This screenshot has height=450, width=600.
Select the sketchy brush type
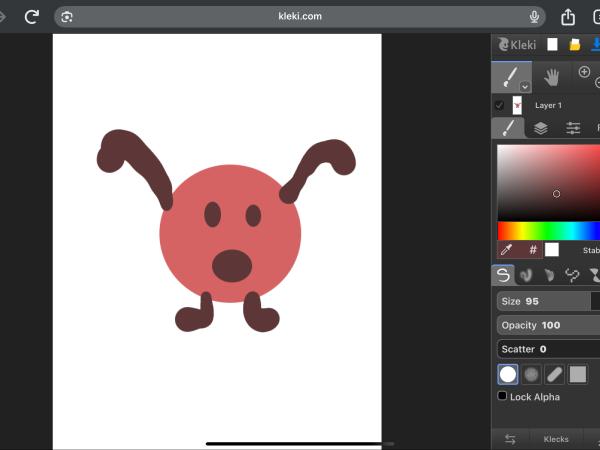[x=549, y=275]
